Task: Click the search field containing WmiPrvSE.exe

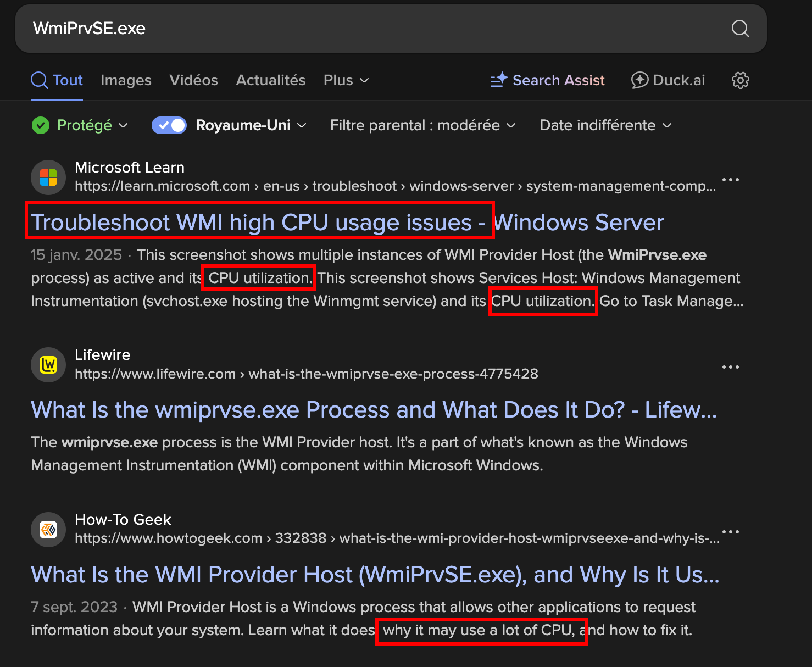Action: point(374,29)
